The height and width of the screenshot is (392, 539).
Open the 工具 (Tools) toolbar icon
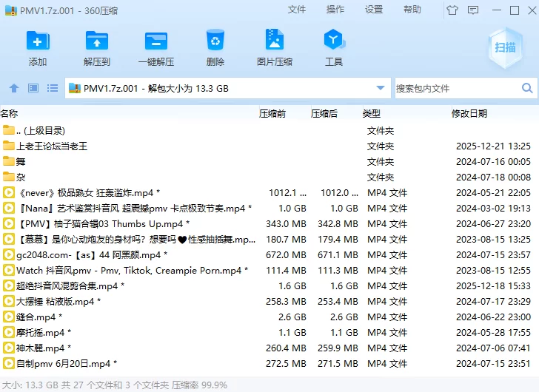[334, 41]
